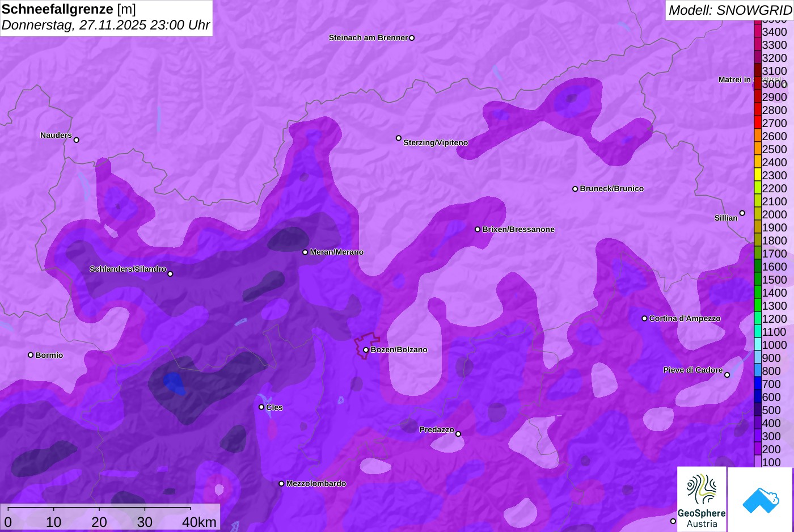Select the Meran/Merano location marker dot
Image resolution: width=794 pixels, height=532 pixels.
coord(305,252)
